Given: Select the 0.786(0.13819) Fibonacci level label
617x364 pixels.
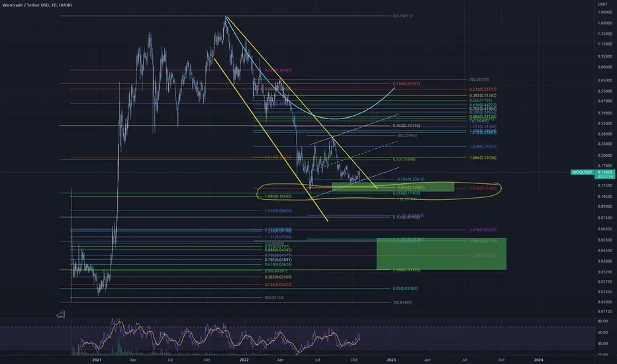Looking at the screenshot, I should click(x=411, y=179).
